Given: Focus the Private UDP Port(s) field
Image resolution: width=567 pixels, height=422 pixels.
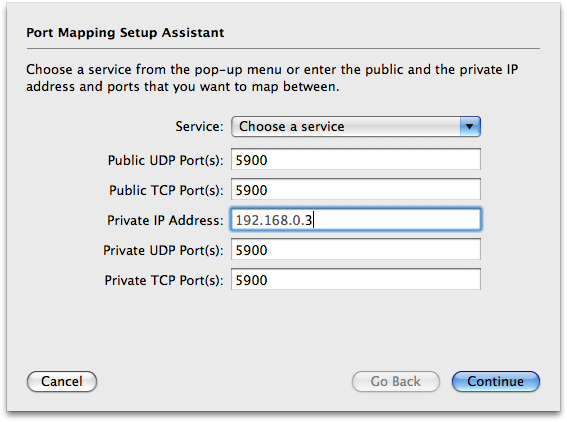Looking at the screenshot, I should [x=356, y=249].
